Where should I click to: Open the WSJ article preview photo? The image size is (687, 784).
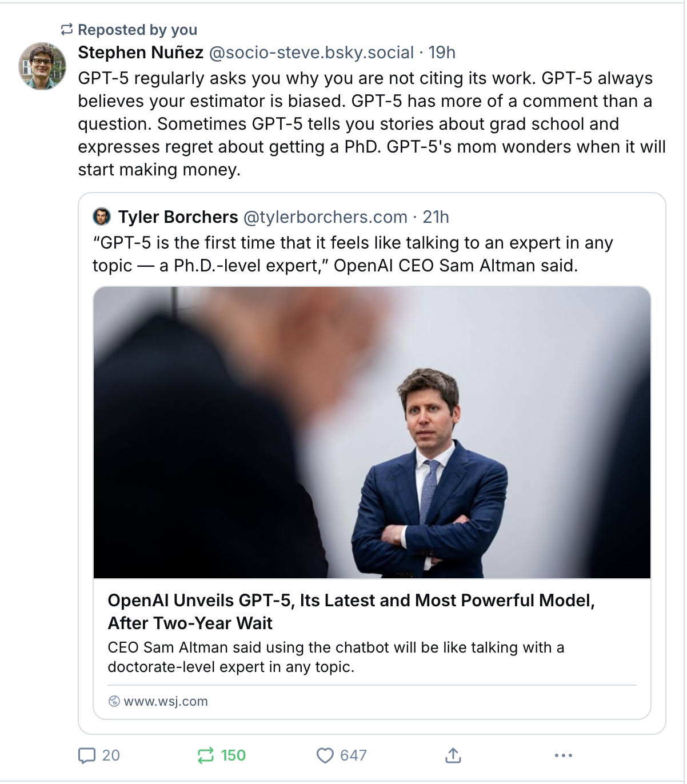(x=372, y=432)
